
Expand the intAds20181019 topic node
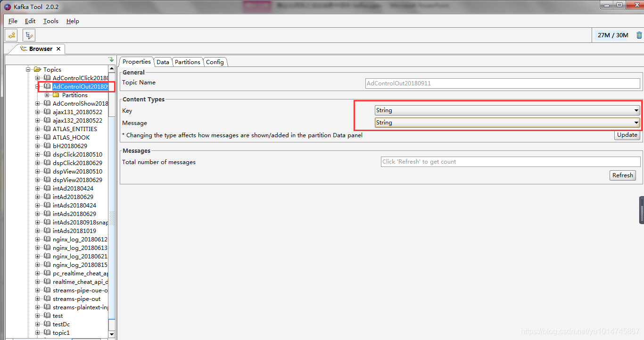pyautogui.click(x=38, y=231)
